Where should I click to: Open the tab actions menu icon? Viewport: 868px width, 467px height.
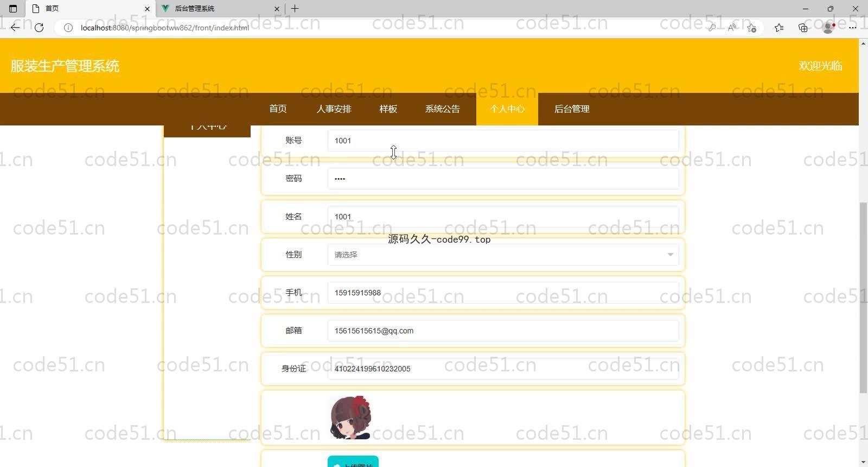click(13, 9)
